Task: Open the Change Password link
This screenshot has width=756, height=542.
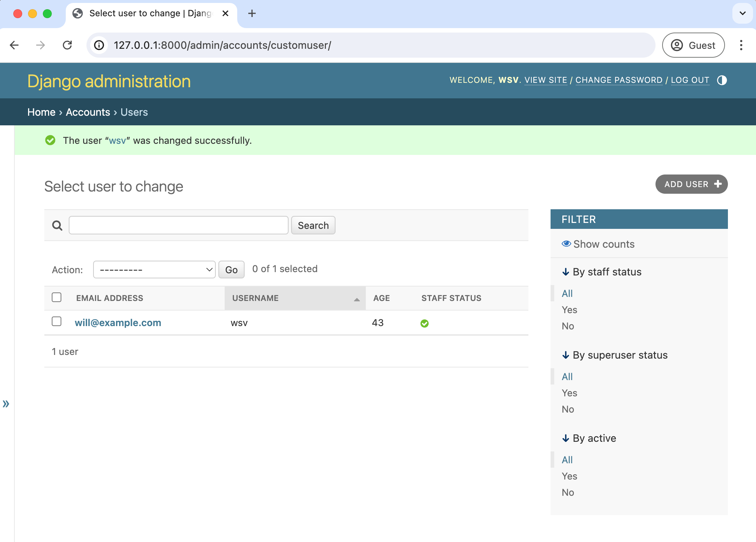Action: tap(619, 80)
